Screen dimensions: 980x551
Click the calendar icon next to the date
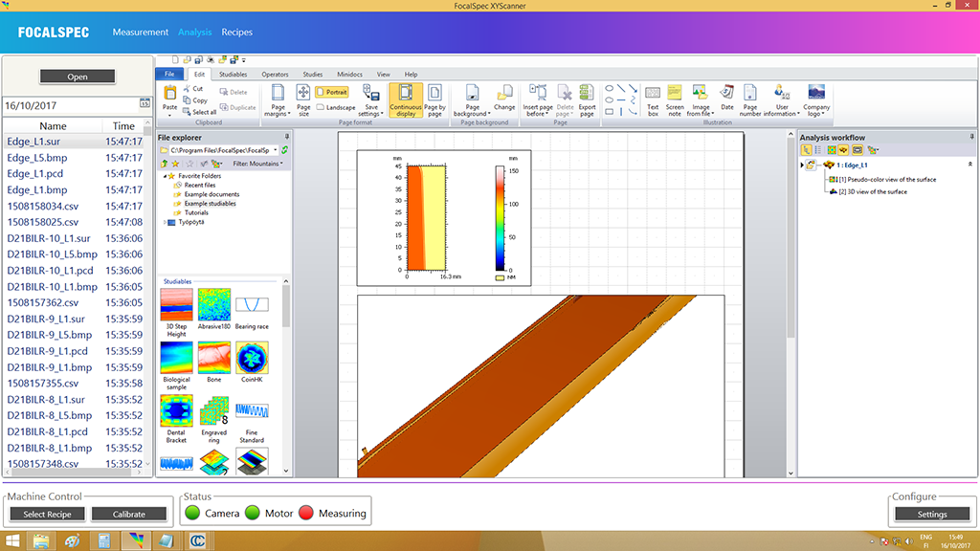click(x=145, y=103)
